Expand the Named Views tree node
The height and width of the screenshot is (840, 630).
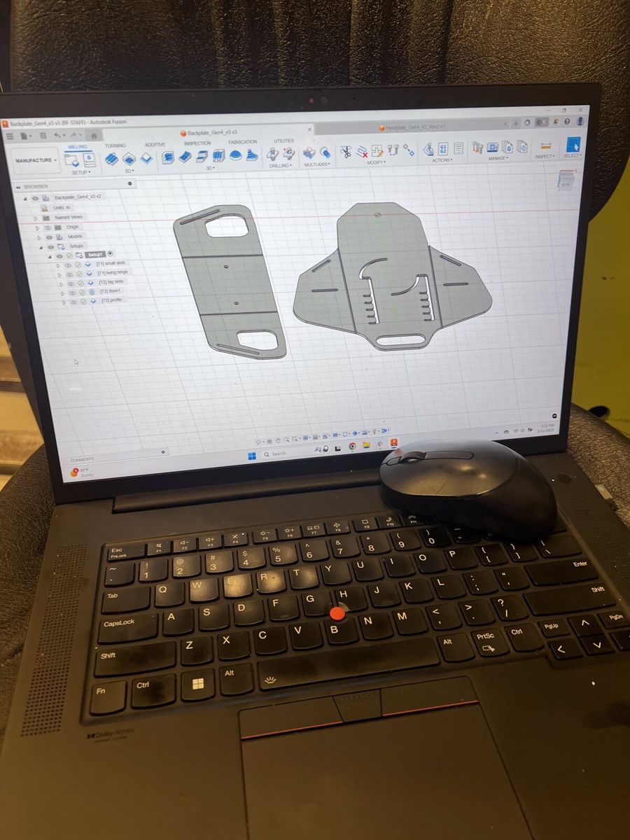tap(36, 218)
